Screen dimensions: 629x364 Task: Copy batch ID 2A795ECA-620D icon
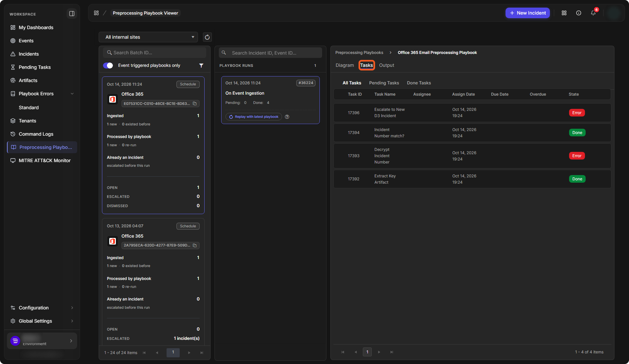point(195,246)
